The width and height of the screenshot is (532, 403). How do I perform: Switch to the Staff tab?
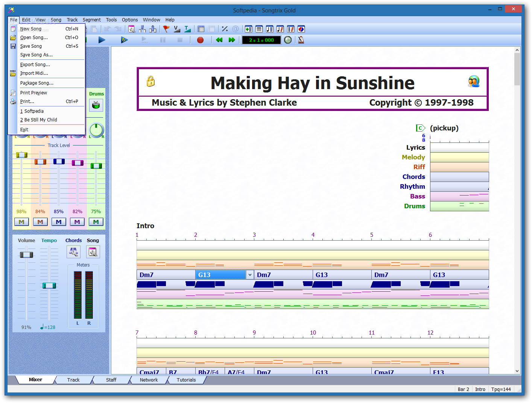click(111, 380)
